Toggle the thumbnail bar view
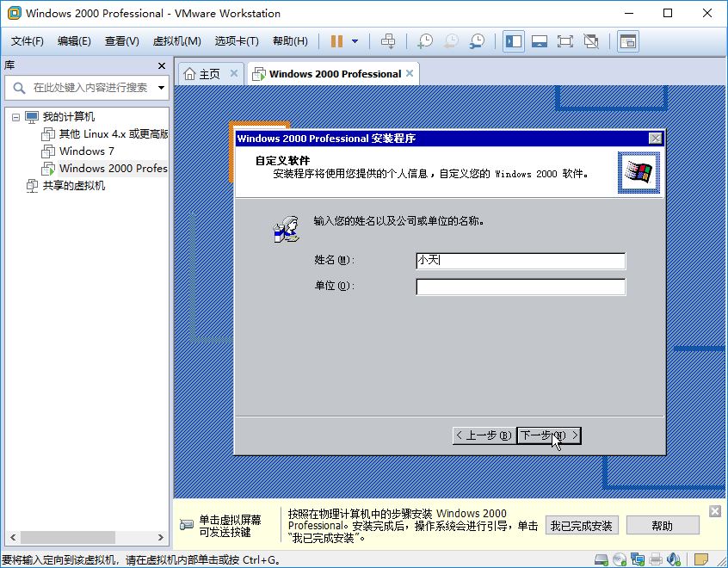728x568 pixels. coord(539,41)
